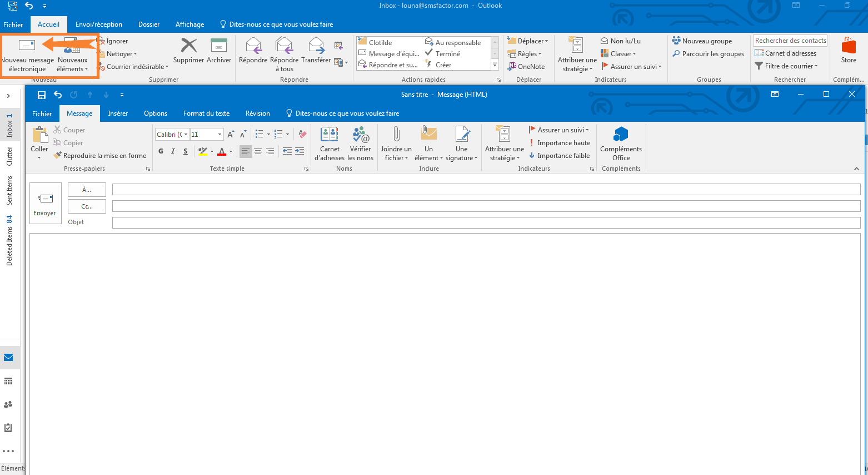
Task: Click the Envoyer button
Action: tap(45, 203)
